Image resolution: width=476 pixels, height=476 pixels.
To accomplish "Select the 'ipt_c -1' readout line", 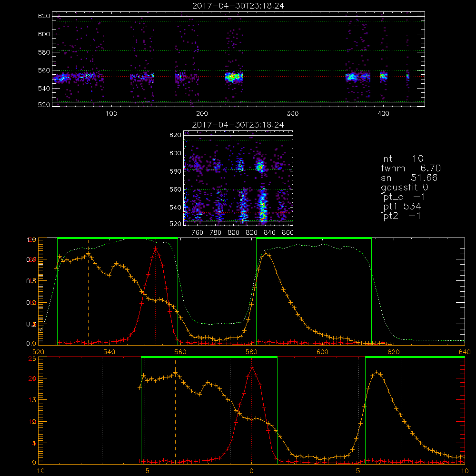I will 403,197.
